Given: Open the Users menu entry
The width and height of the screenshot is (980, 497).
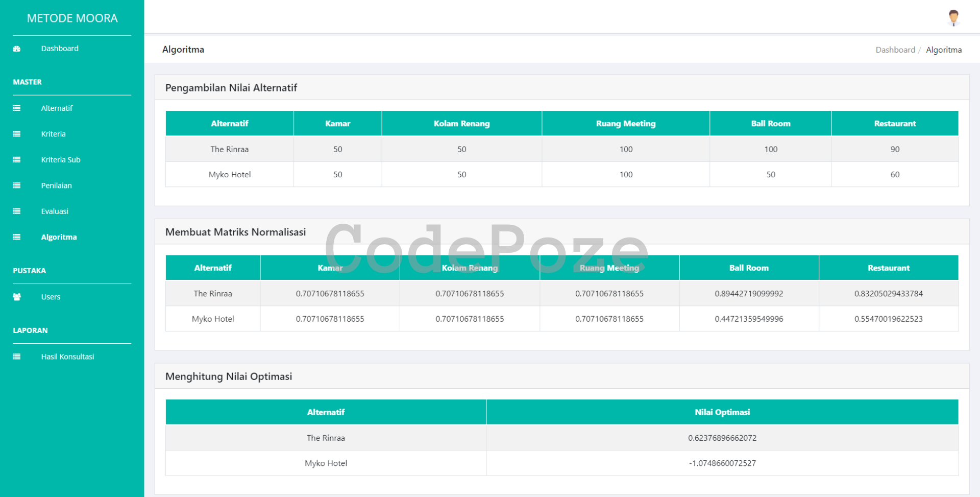Looking at the screenshot, I should click(x=51, y=297).
